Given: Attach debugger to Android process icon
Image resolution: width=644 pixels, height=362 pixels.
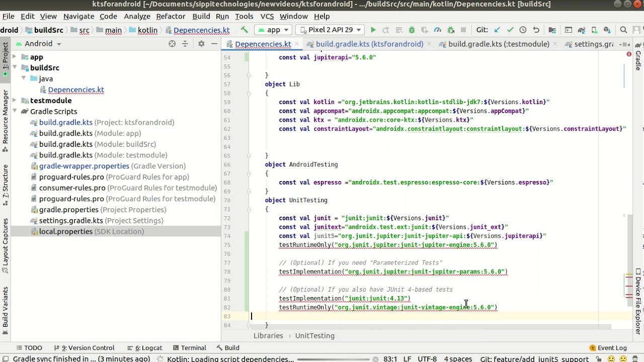Looking at the screenshot, I should click(450, 30).
